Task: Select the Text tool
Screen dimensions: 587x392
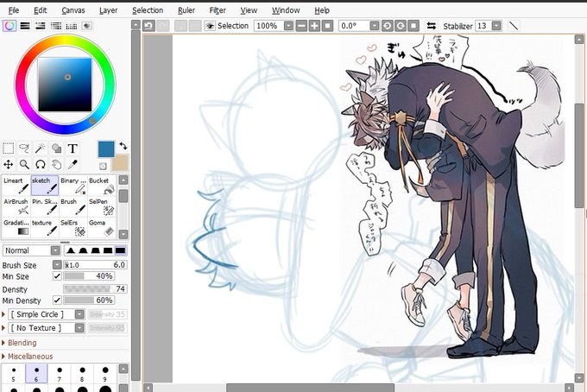Action: pos(73,149)
